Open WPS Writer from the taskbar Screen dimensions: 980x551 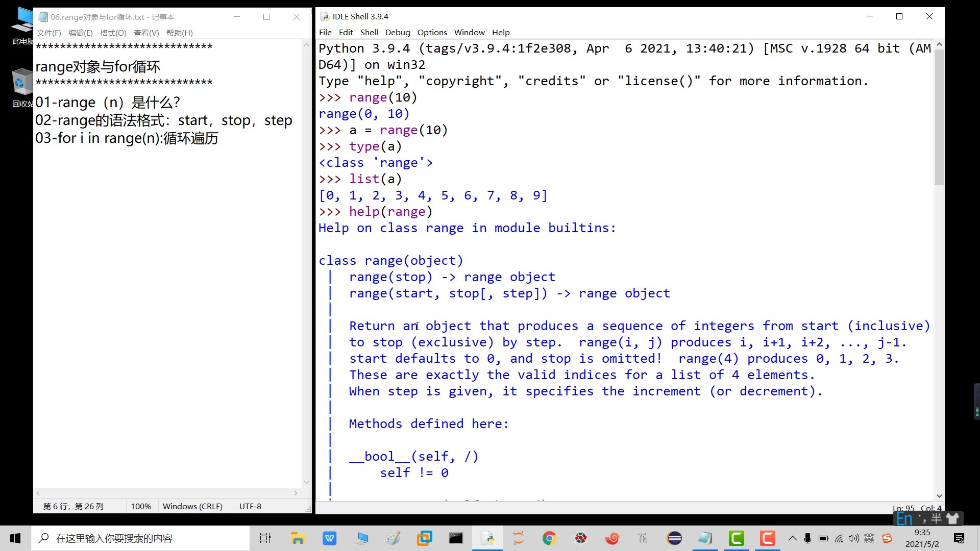[x=330, y=538]
